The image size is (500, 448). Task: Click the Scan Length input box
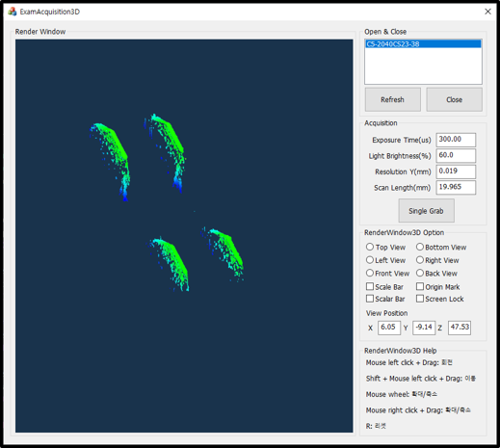456,187
